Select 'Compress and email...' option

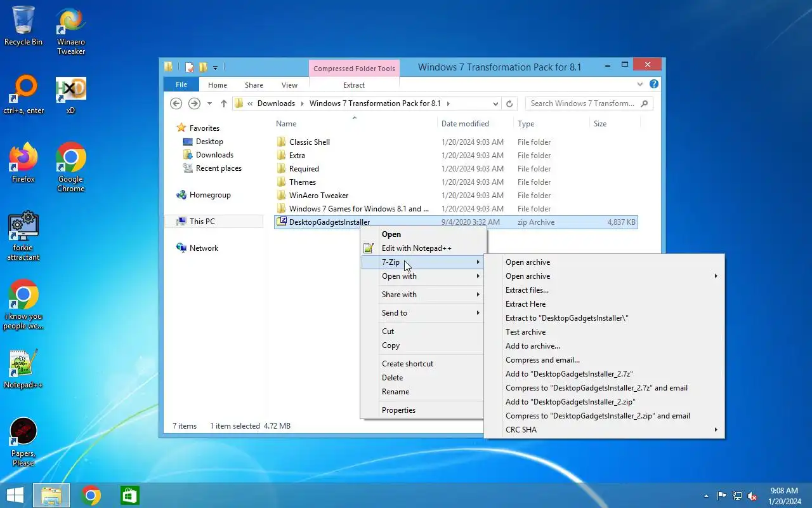tap(605, 360)
